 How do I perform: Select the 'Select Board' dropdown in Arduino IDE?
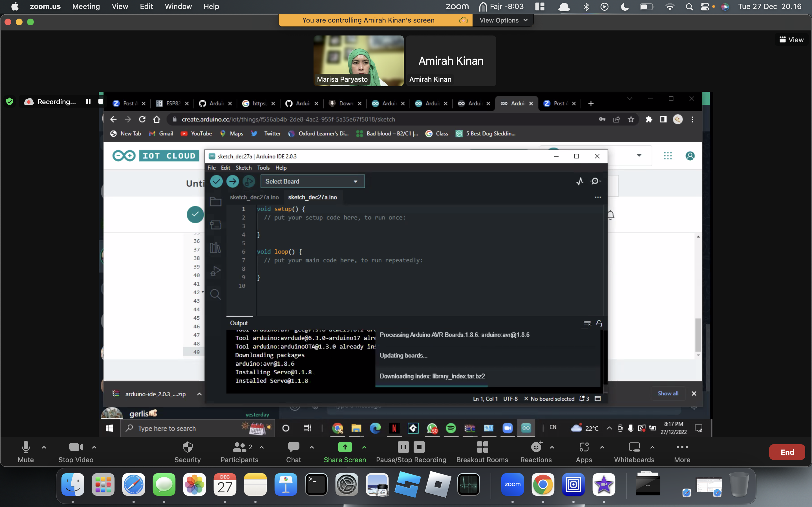pos(312,181)
